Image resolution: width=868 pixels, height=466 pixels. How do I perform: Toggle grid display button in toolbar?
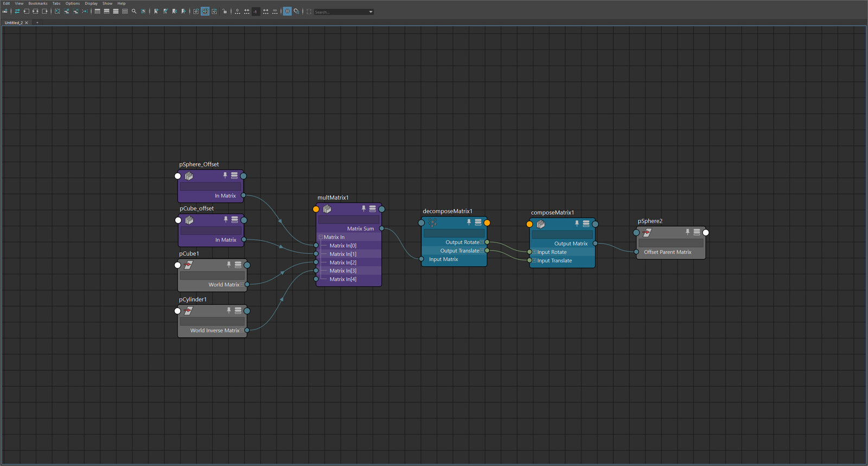point(288,11)
